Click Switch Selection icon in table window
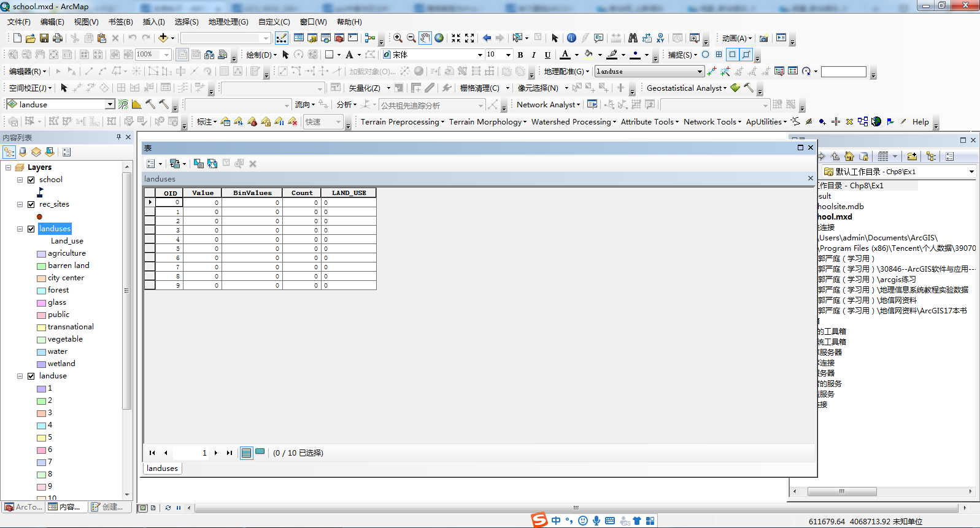The image size is (980, 528). [x=212, y=164]
